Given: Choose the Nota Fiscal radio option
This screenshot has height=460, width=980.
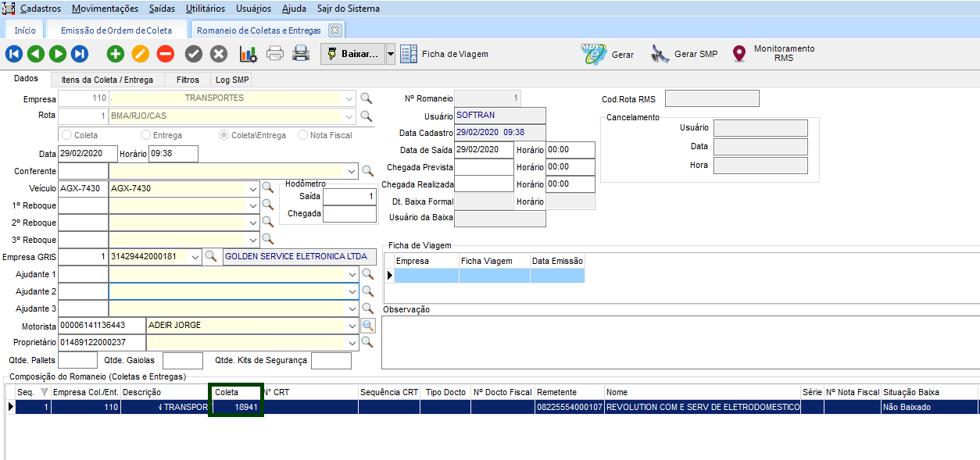Looking at the screenshot, I should (303, 135).
